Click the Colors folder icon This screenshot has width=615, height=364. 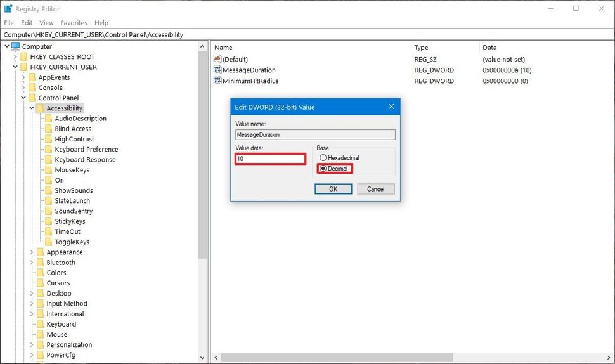(x=41, y=273)
